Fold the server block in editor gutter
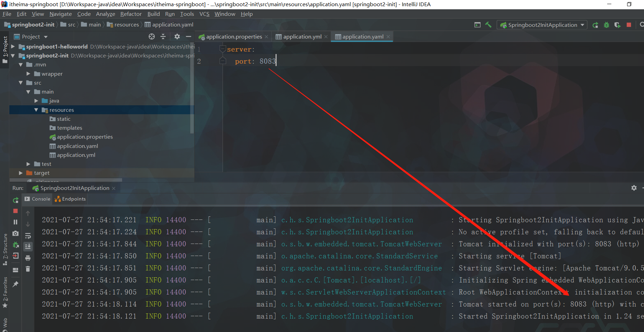Screen dimensions: 644x332 point(223,49)
